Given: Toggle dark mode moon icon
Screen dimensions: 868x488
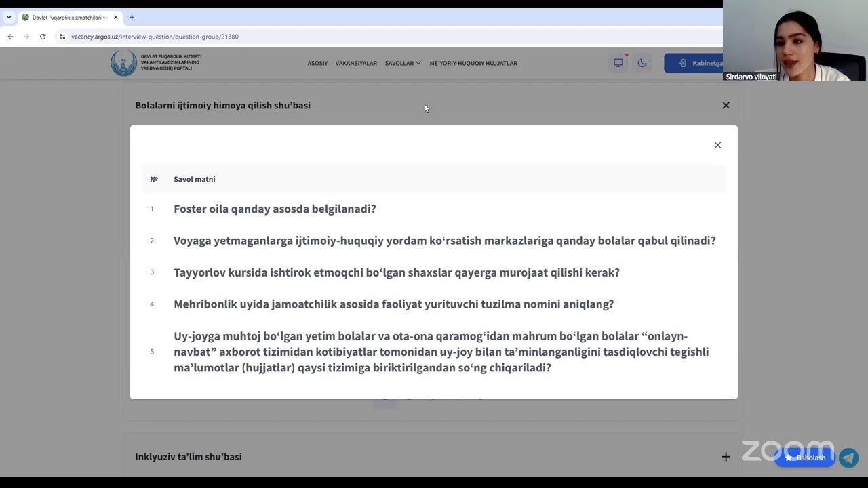Looking at the screenshot, I should (642, 63).
